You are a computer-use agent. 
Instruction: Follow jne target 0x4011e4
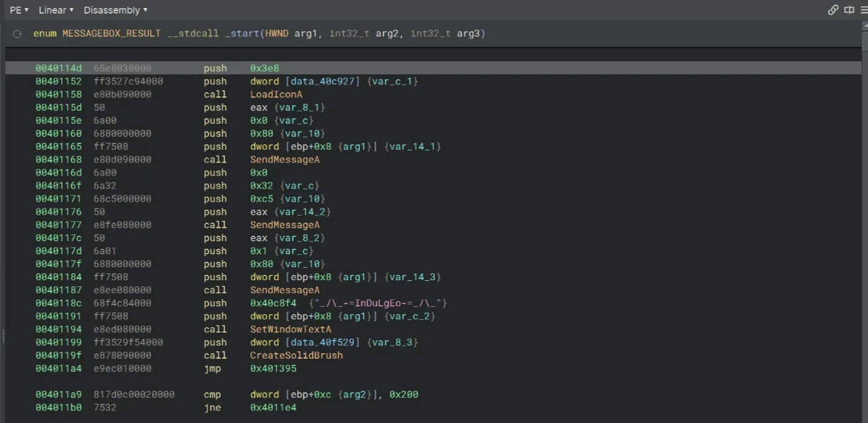[273, 408]
